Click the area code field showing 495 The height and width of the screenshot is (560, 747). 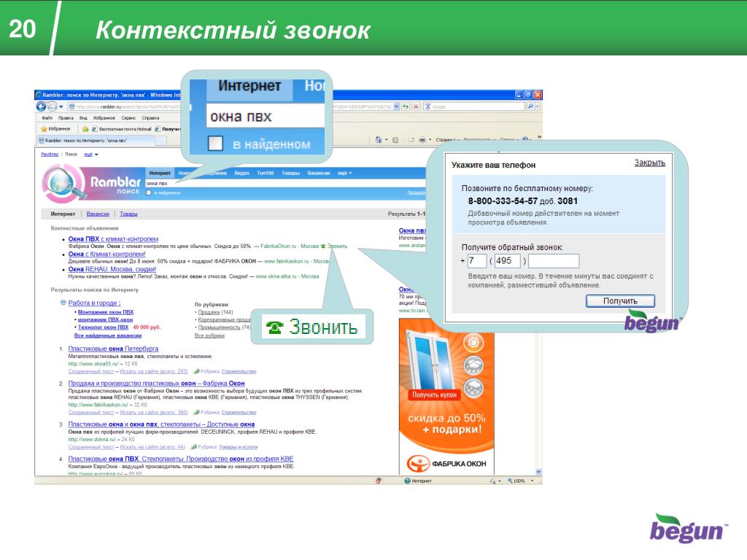coord(508,261)
